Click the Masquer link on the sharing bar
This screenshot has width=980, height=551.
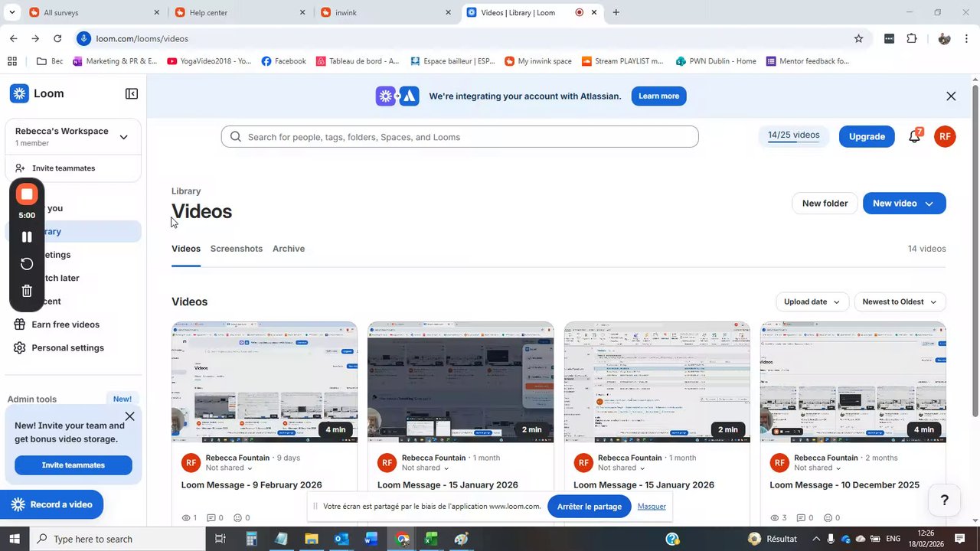point(652,506)
